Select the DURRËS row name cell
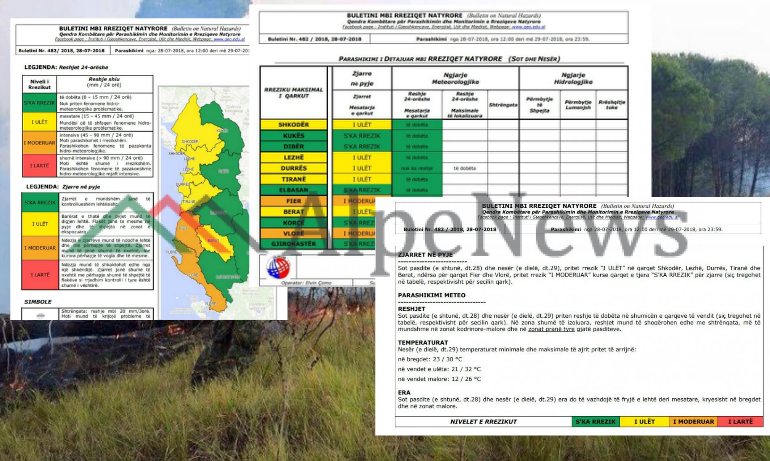This screenshot has width=770, height=461. click(x=294, y=168)
